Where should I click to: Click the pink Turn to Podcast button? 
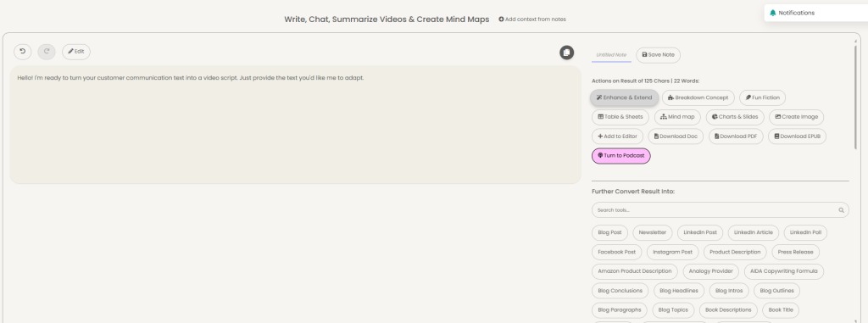(621, 156)
